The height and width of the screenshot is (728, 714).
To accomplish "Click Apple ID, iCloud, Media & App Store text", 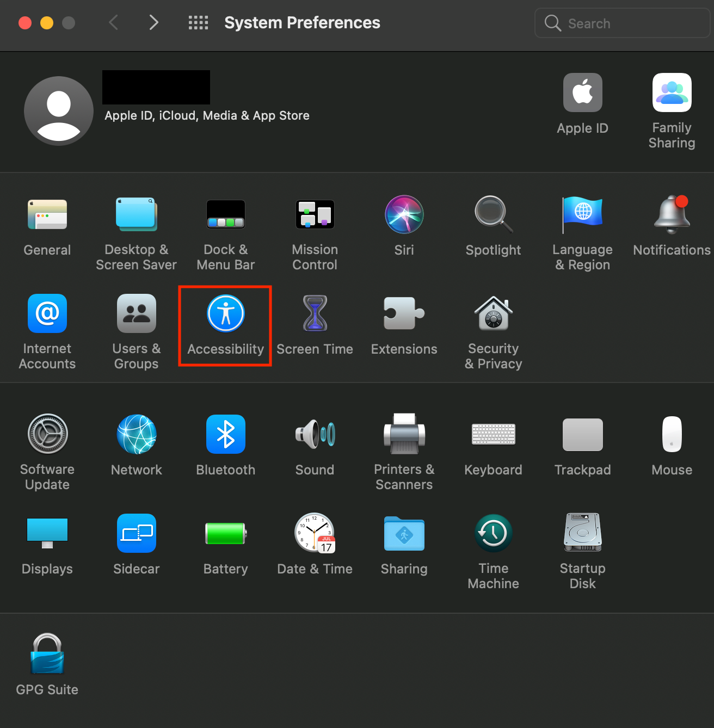I will [207, 115].
